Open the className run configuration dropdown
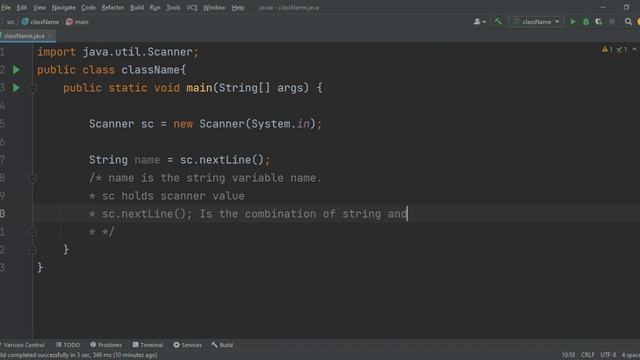The image size is (640, 360). click(536, 22)
